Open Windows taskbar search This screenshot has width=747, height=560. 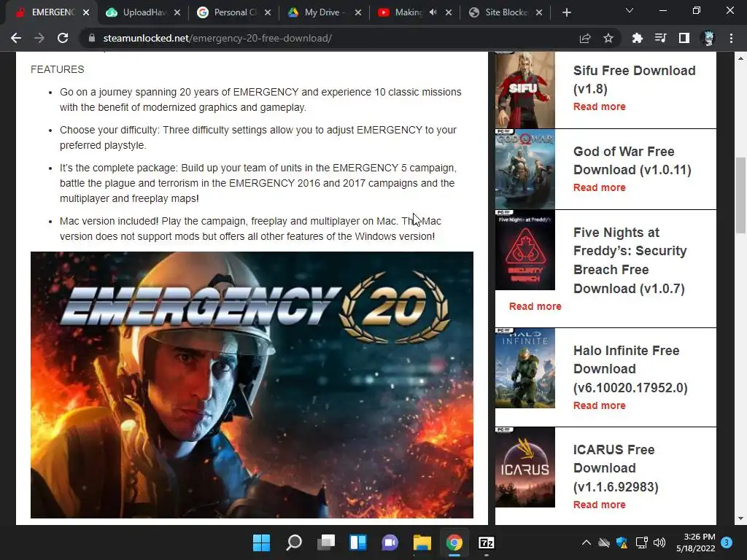pyautogui.click(x=293, y=542)
